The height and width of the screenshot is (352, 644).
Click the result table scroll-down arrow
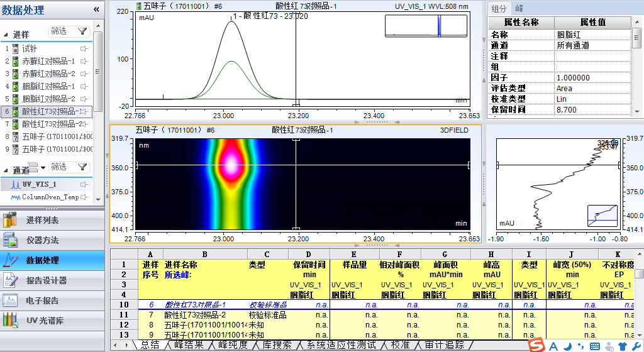point(639,335)
